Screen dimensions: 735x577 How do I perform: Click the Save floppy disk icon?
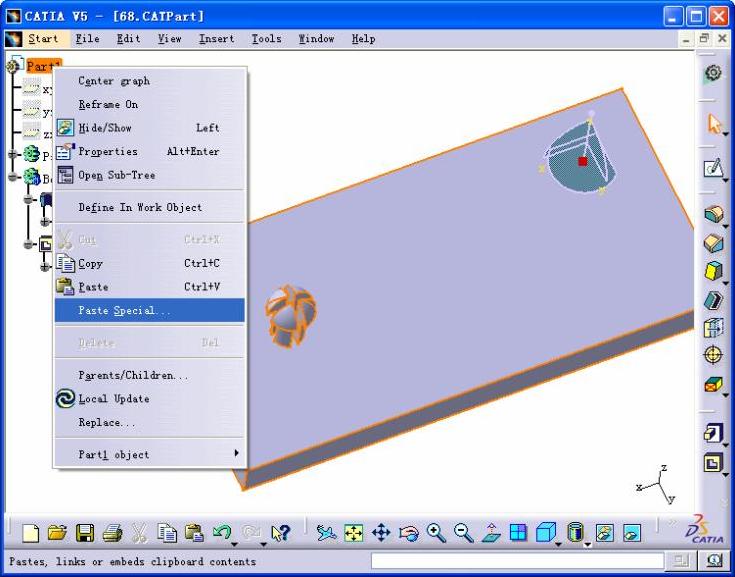coord(85,533)
